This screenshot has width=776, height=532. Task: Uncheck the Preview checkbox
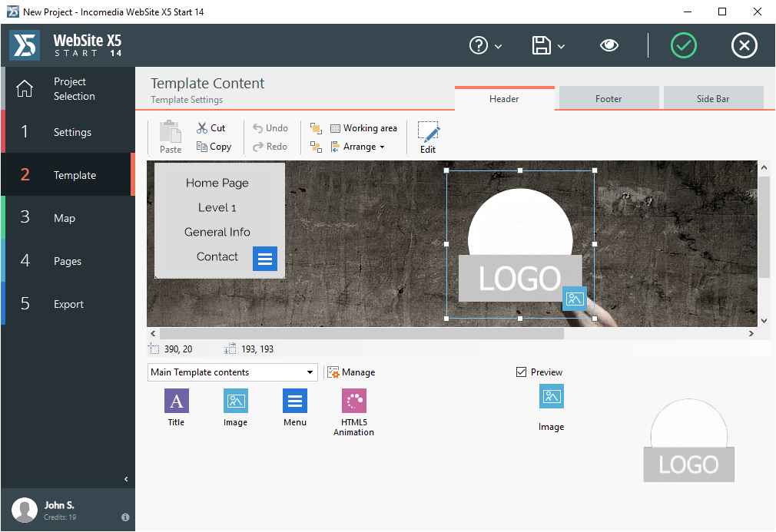tap(522, 372)
